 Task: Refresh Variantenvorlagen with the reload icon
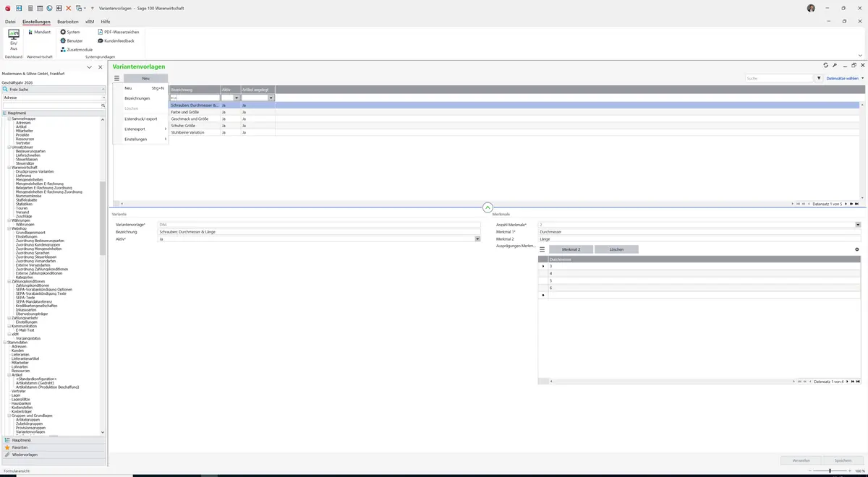coord(826,65)
